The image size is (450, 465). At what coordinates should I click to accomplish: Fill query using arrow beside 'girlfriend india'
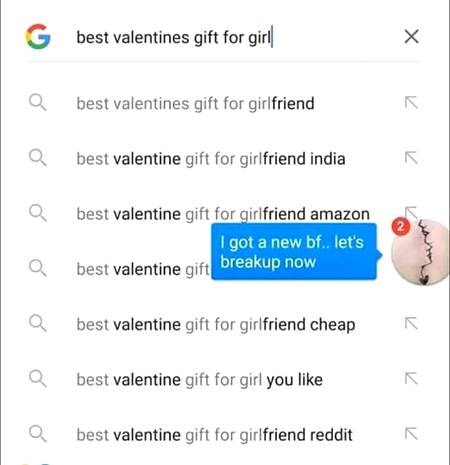point(411,158)
